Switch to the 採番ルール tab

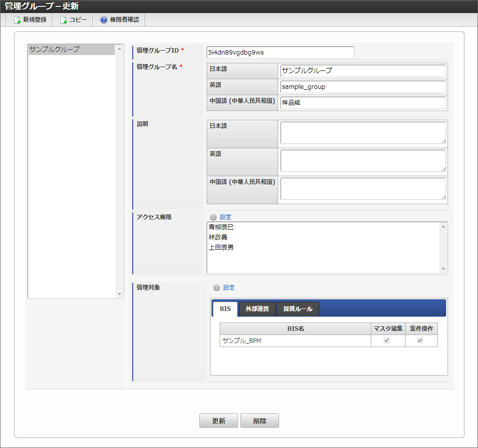297,309
